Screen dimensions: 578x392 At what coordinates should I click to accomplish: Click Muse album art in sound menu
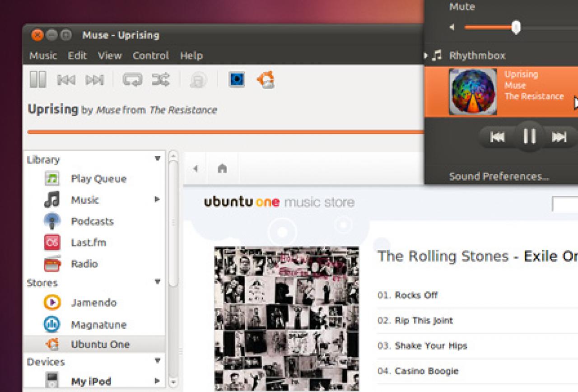[473, 92]
